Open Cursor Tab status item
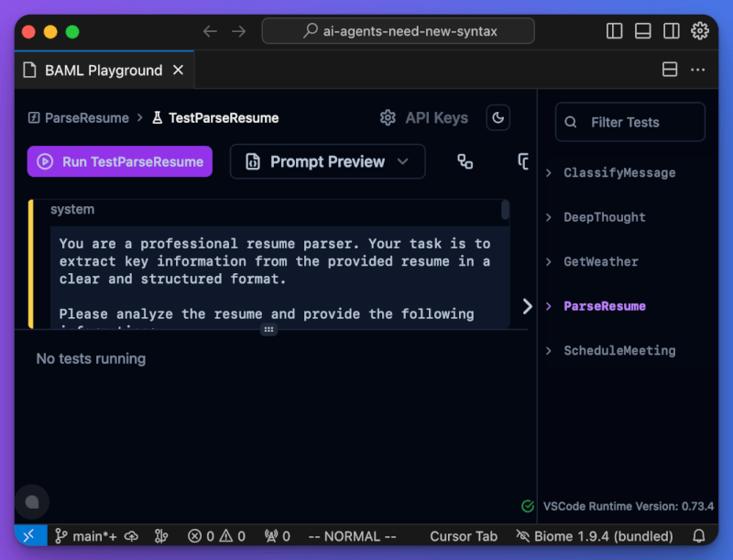Screen dimensions: 733x560 464,536
